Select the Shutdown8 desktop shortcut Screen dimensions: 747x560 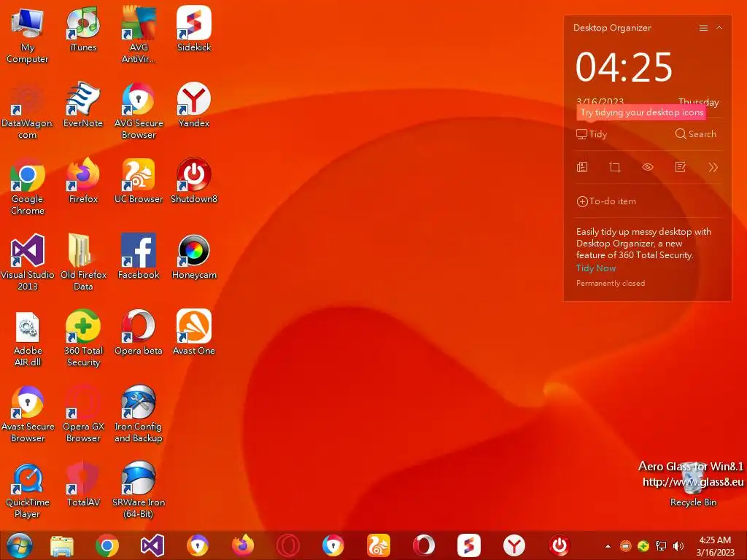point(194,182)
